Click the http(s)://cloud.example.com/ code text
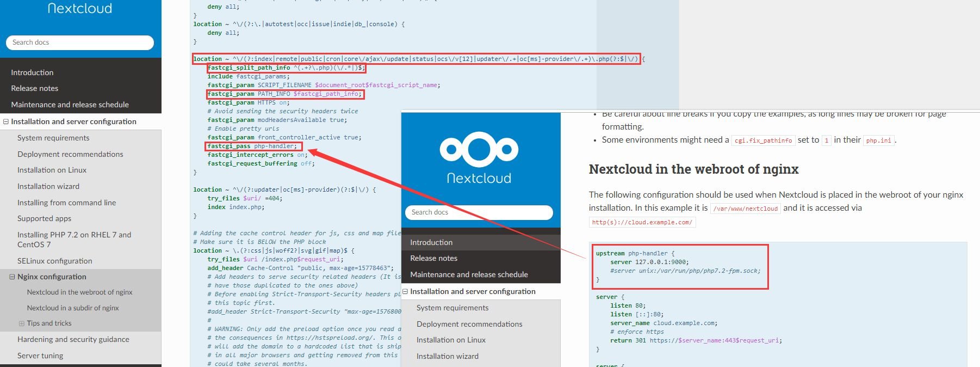The width and height of the screenshot is (980, 367). click(642, 222)
